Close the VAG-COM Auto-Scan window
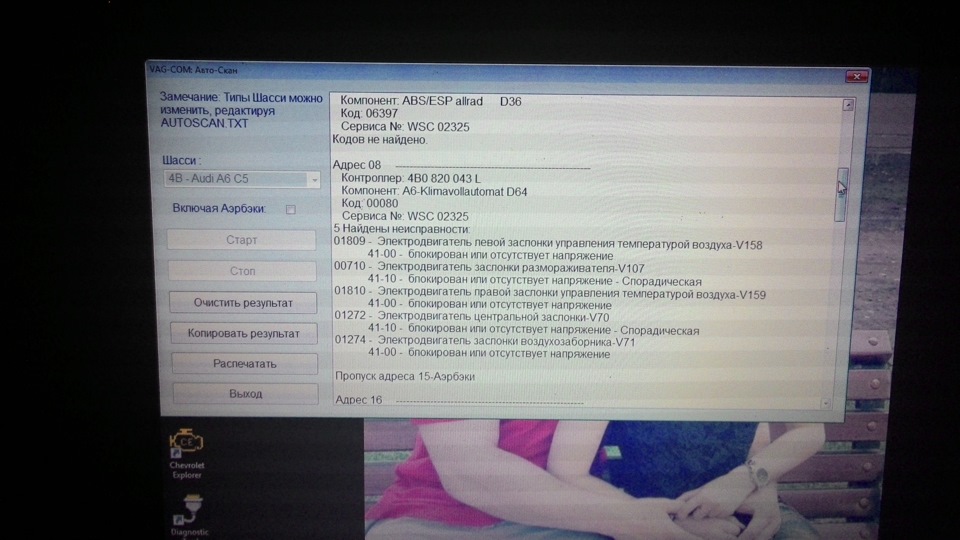This screenshot has height=540, width=960. [x=856, y=77]
